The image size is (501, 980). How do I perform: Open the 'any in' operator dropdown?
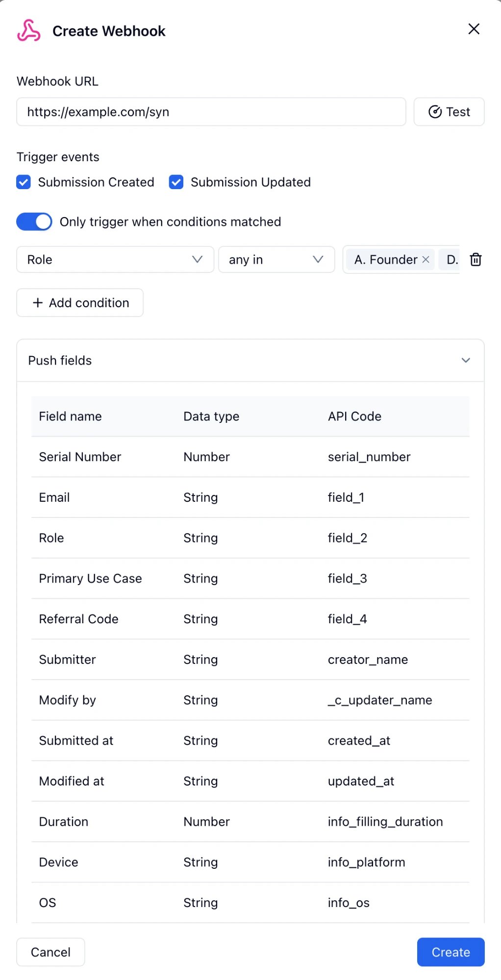click(x=276, y=259)
